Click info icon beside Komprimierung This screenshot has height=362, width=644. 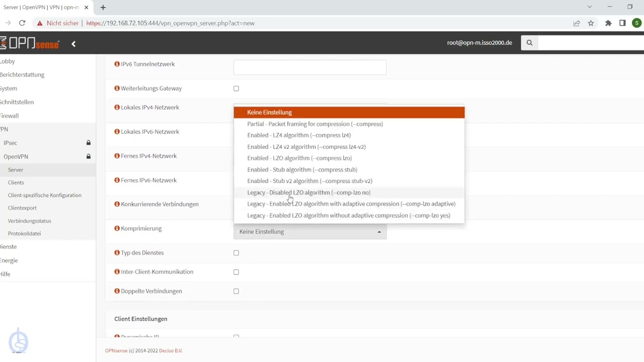click(117, 228)
